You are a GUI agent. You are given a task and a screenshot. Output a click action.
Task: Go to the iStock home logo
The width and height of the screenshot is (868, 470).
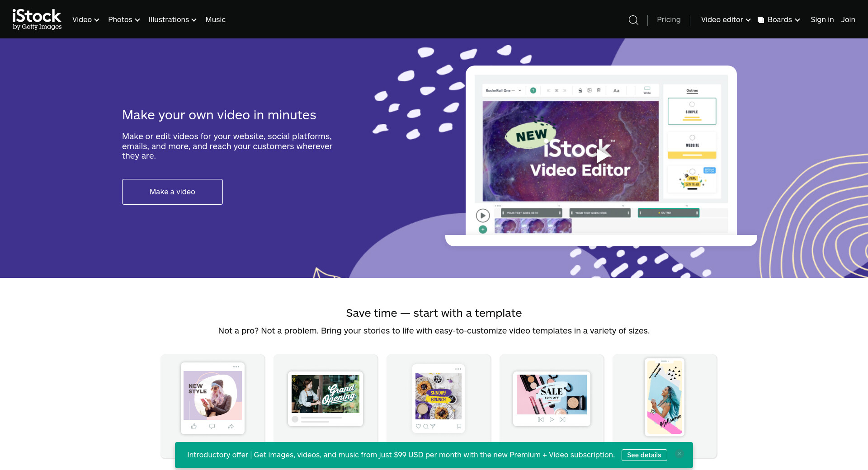tap(37, 19)
